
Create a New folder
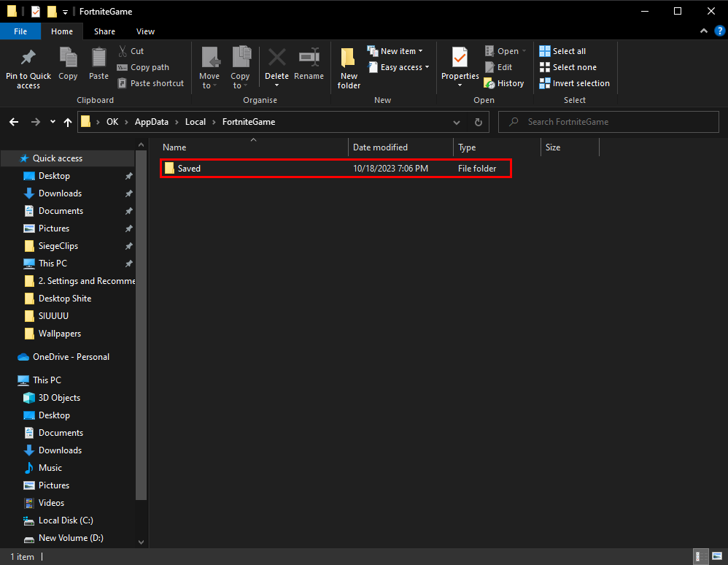[349, 68]
